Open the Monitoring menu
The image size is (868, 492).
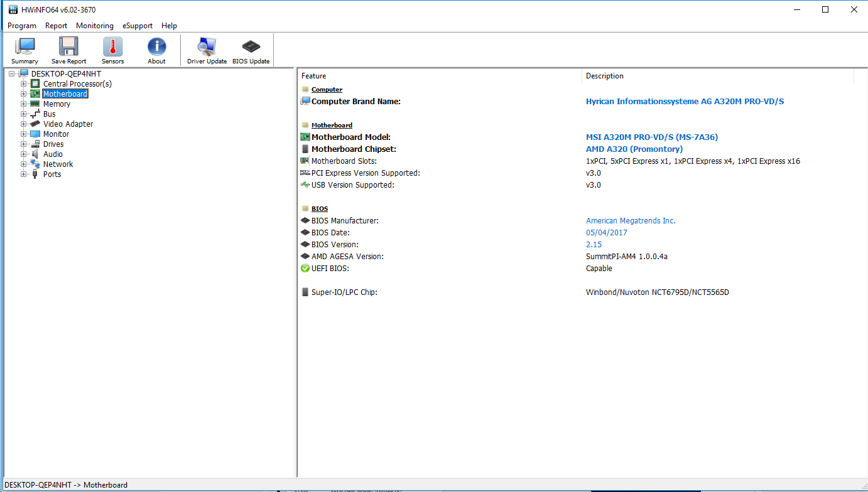pyautogui.click(x=95, y=26)
